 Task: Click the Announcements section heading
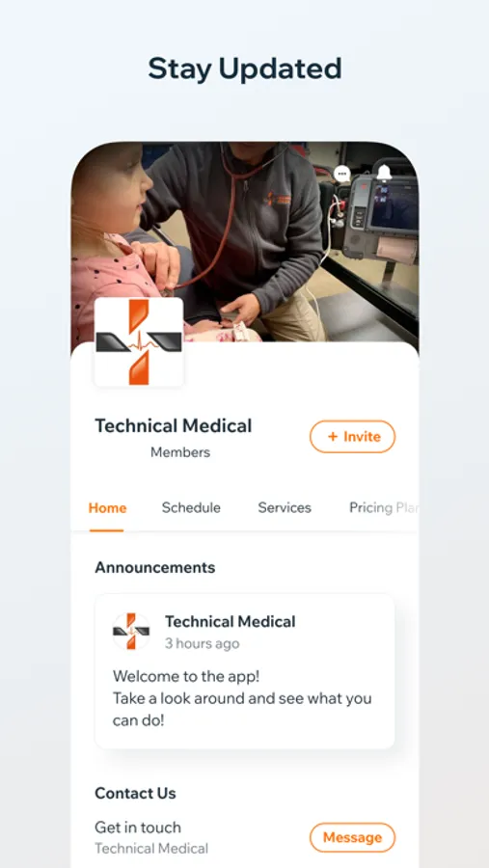pyautogui.click(x=155, y=567)
